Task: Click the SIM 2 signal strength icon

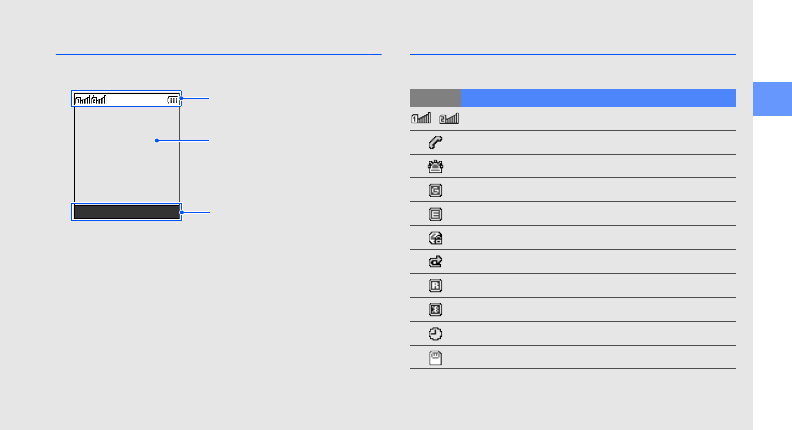Action: (x=449, y=118)
